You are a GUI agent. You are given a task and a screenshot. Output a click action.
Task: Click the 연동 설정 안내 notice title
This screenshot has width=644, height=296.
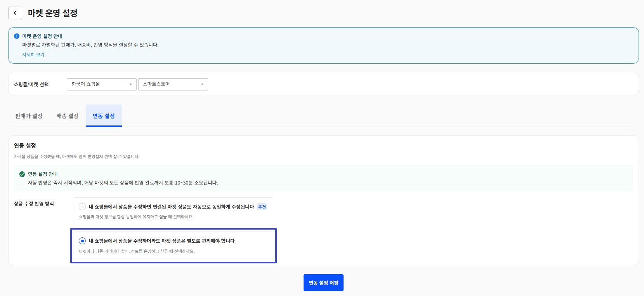click(43, 174)
